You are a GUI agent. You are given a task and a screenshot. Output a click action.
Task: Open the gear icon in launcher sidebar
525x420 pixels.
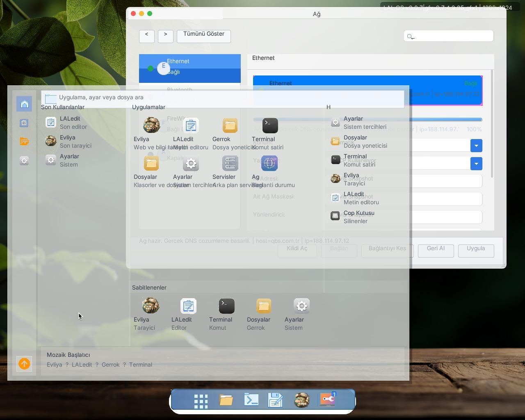point(24,160)
